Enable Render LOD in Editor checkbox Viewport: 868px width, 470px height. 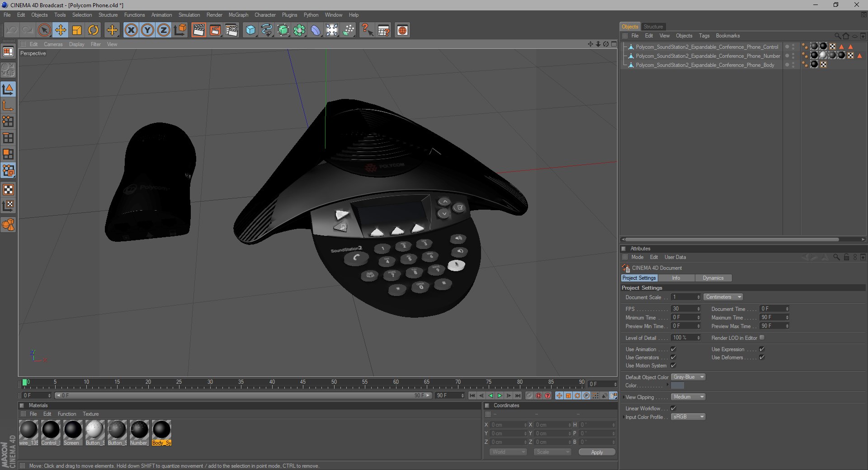(762, 338)
